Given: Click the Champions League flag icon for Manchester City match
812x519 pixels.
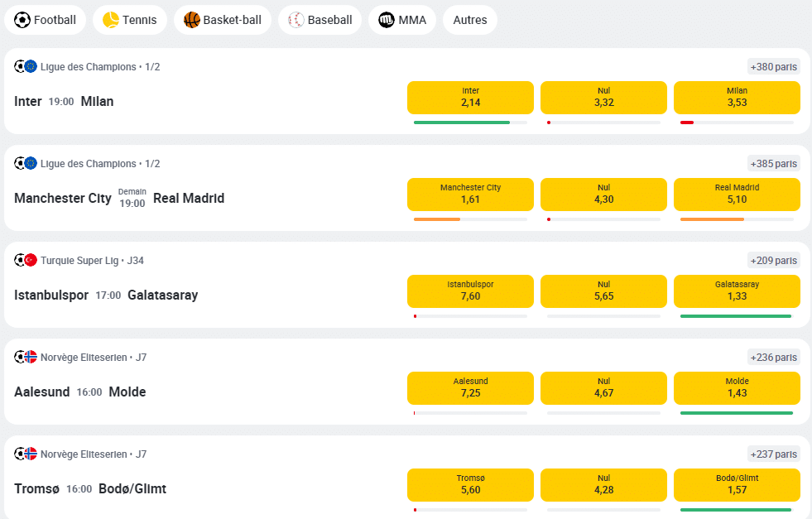Looking at the screenshot, I should pyautogui.click(x=31, y=163).
